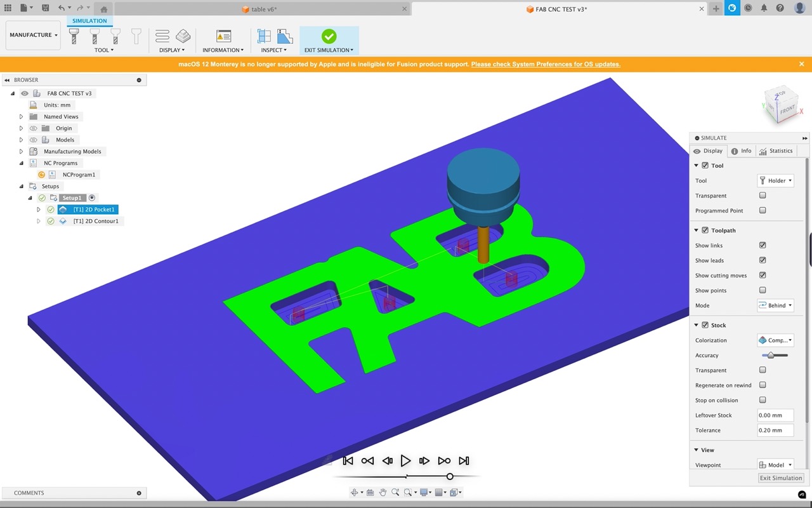
Task: Open a new design tab with plus icon
Action: [716, 8]
